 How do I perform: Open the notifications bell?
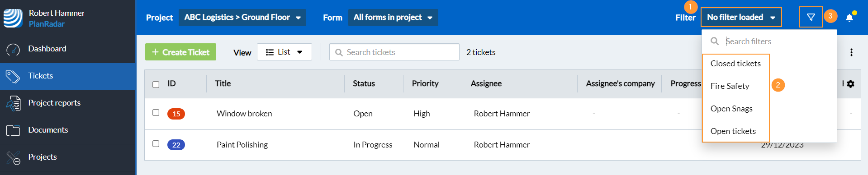click(849, 18)
